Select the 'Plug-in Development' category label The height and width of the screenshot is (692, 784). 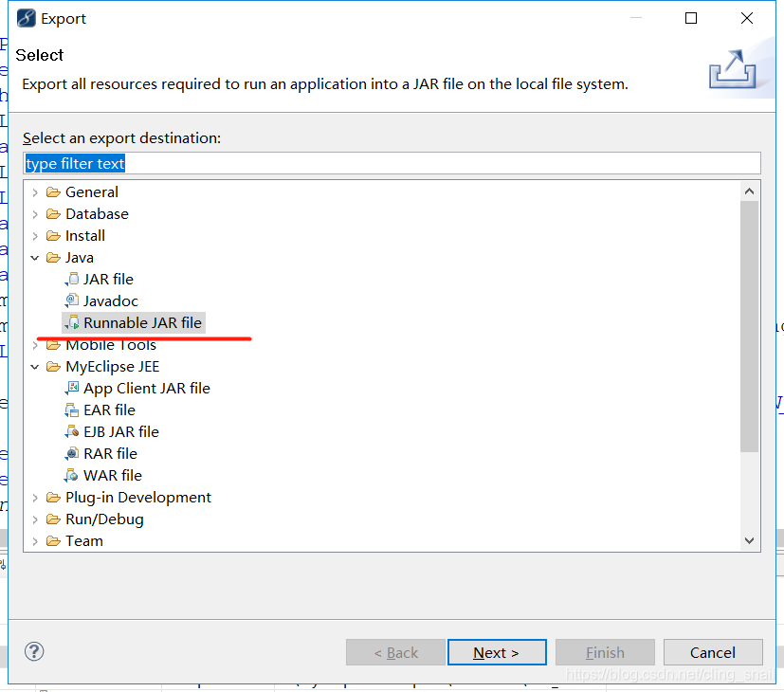pos(138,498)
